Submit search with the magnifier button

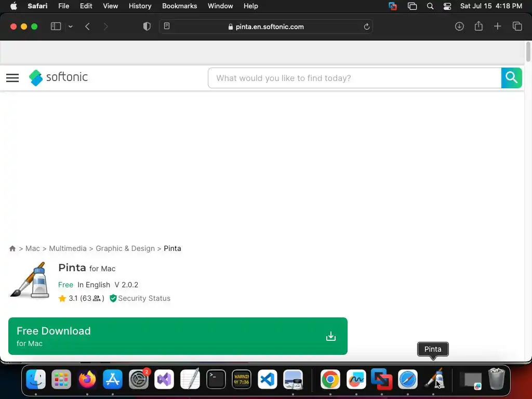[x=511, y=78]
